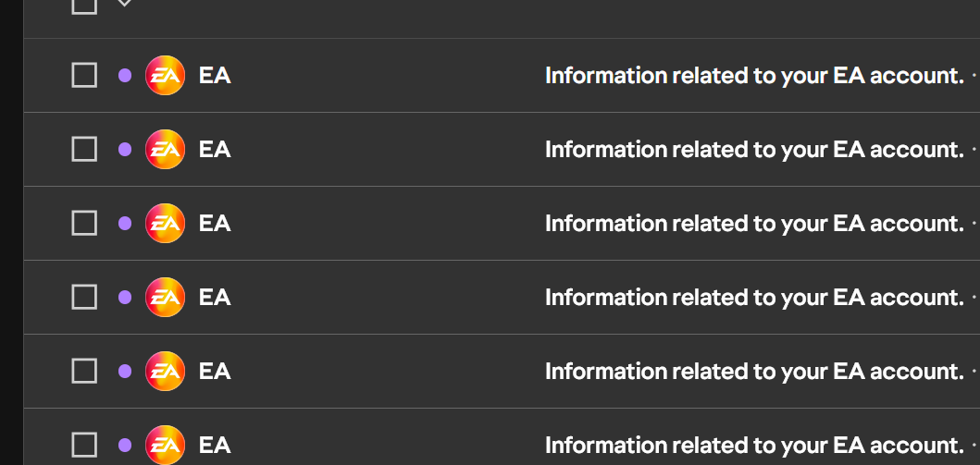Click the sender name EA in the fifth row
This screenshot has height=465, width=980.
point(215,372)
